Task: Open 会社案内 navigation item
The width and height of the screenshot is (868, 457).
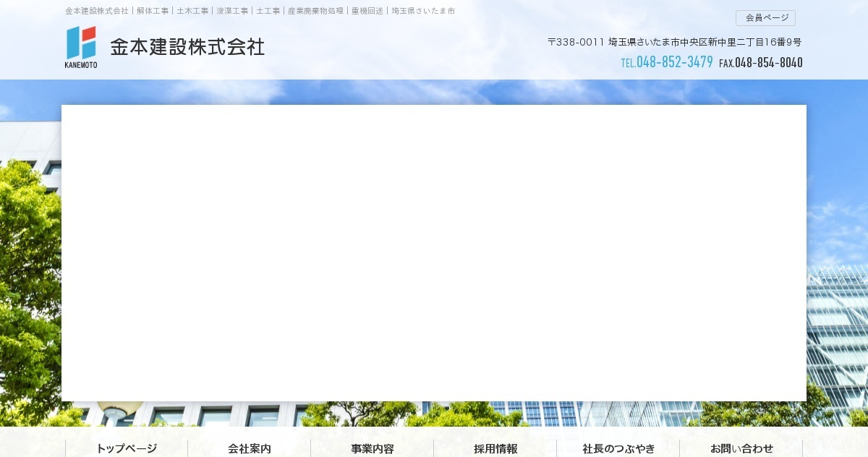Action: (x=250, y=448)
